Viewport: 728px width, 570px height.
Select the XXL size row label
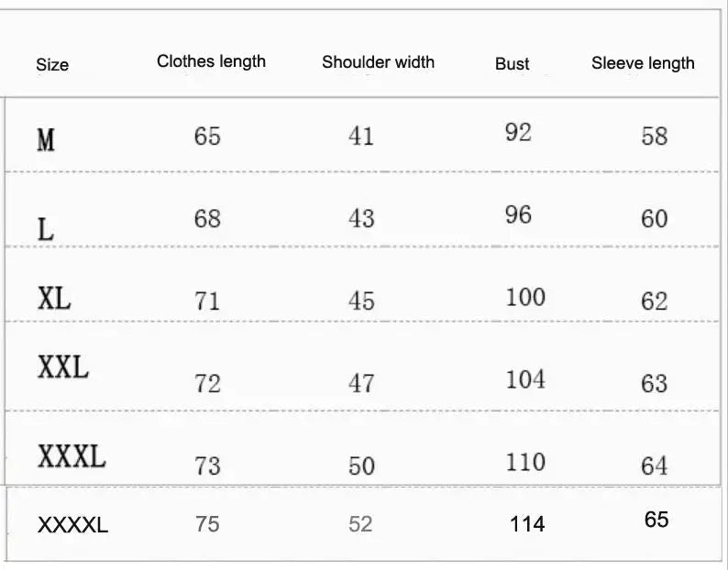point(62,367)
